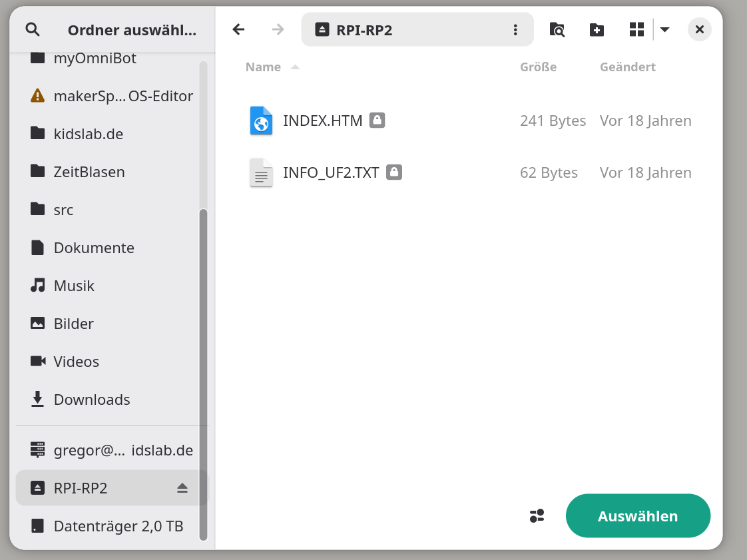The image size is (747, 560).
Task: Open the myOmniBot sidebar folder
Action: 112,58
